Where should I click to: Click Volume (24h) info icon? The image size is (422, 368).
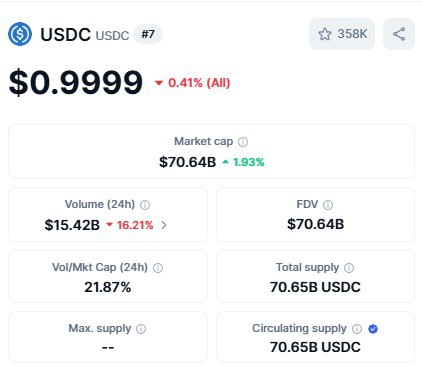pos(145,205)
